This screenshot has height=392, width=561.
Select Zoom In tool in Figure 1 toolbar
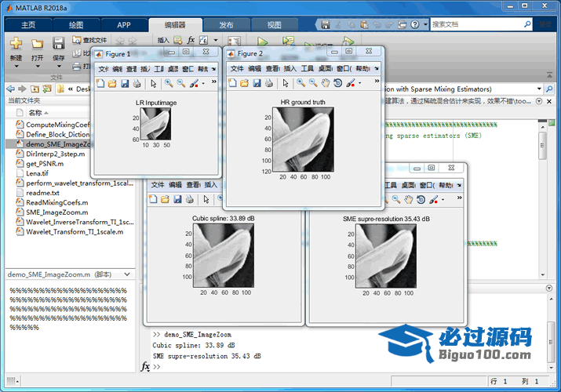coord(169,83)
